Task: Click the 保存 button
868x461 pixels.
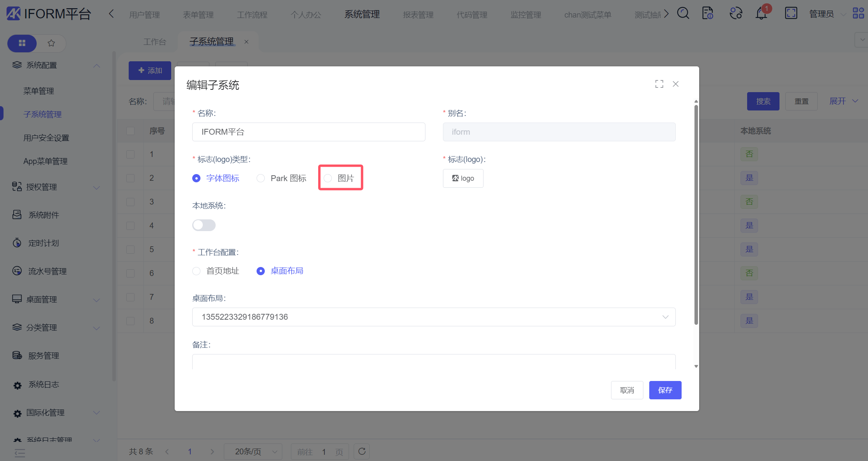Action: [665, 390]
